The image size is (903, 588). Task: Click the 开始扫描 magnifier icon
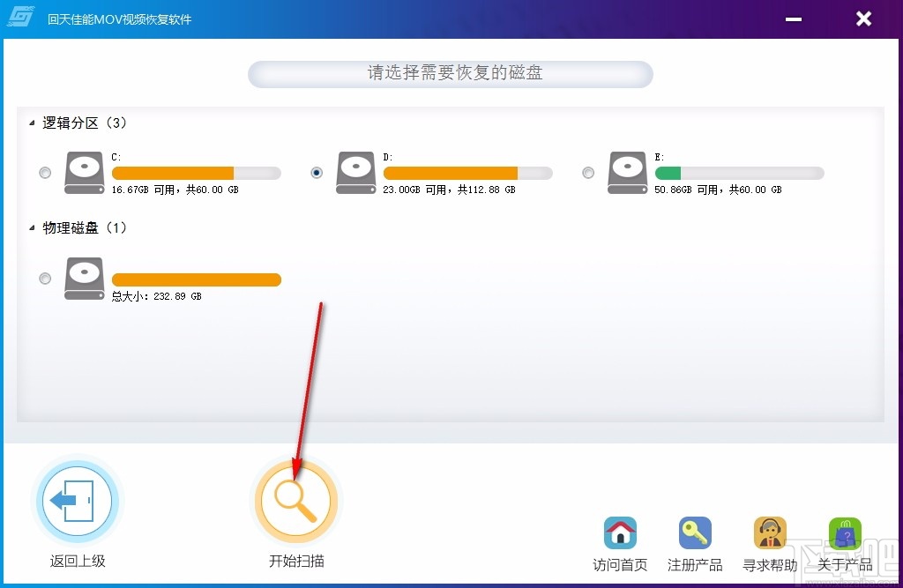point(295,500)
